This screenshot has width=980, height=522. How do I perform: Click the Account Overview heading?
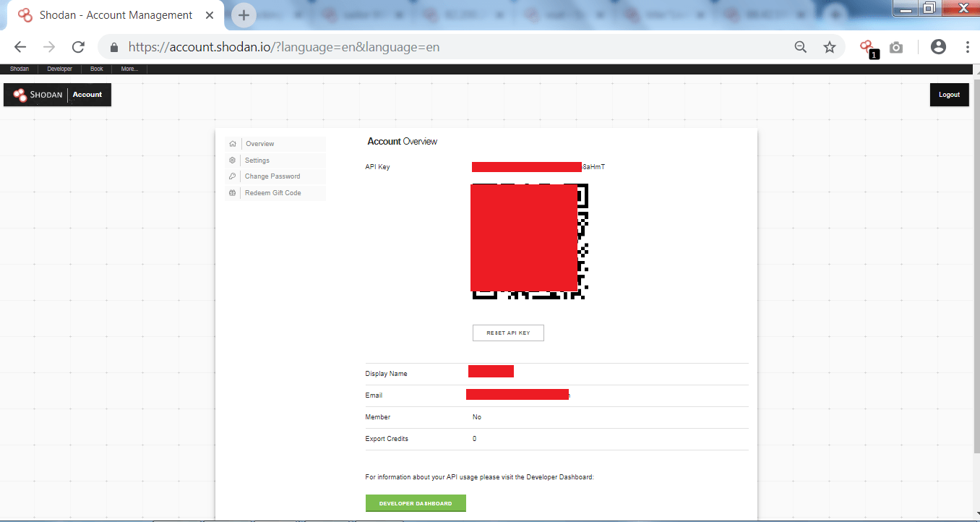[x=403, y=142]
